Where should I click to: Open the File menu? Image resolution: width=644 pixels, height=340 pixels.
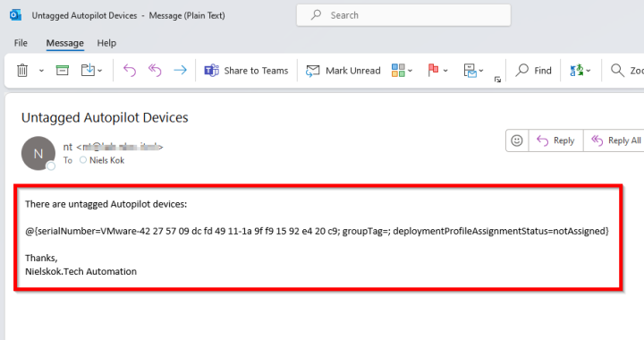pyautogui.click(x=21, y=43)
